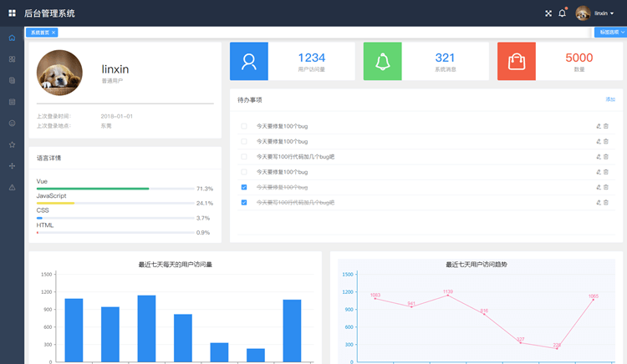The width and height of the screenshot is (627, 364).
Task: Expand the 标签选项 dropdown
Action: (610, 33)
